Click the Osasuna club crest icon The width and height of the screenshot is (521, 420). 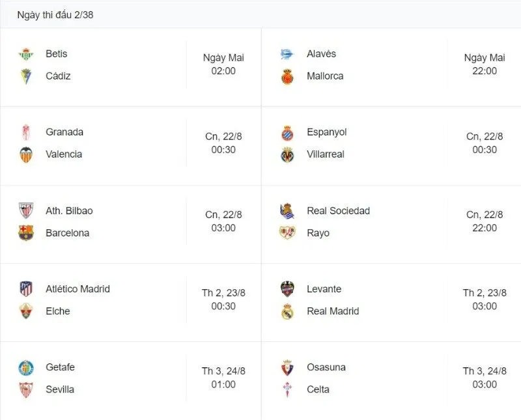pos(287,367)
